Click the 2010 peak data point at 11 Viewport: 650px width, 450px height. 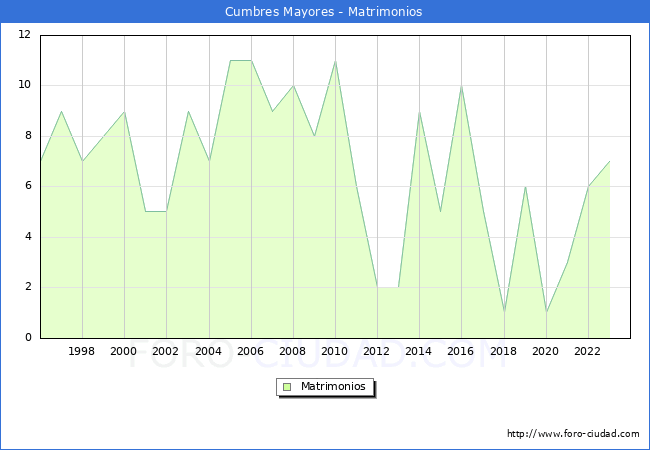point(335,61)
